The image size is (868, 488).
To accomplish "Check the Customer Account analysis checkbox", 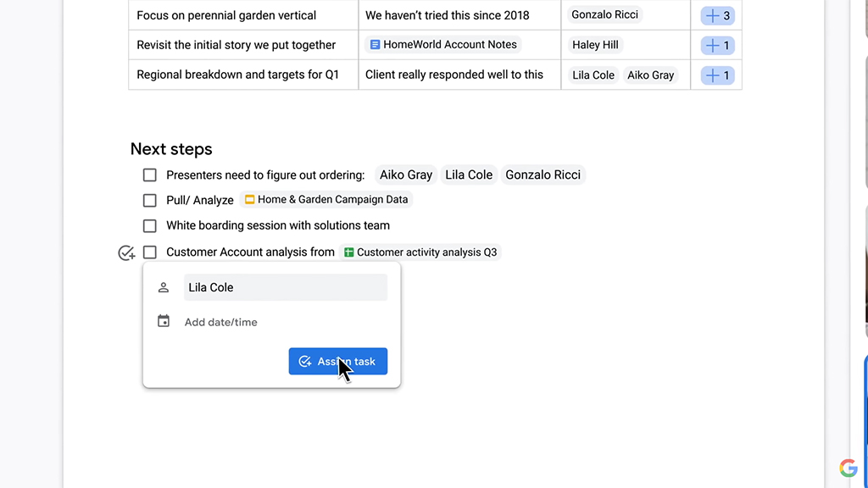I will pyautogui.click(x=150, y=252).
